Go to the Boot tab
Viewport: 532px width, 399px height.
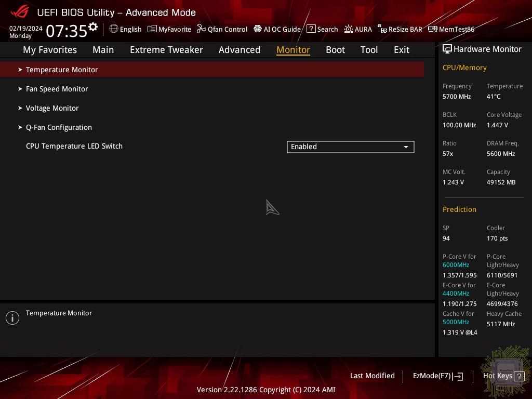[335, 50]
